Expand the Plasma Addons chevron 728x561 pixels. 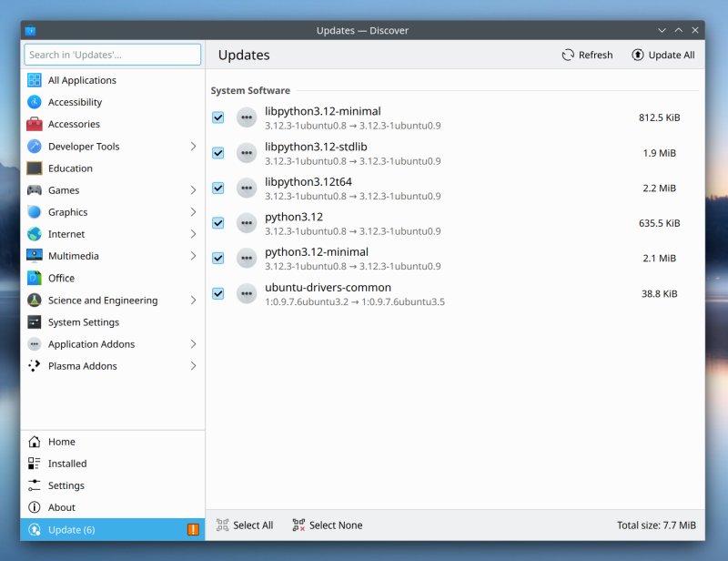193,366
